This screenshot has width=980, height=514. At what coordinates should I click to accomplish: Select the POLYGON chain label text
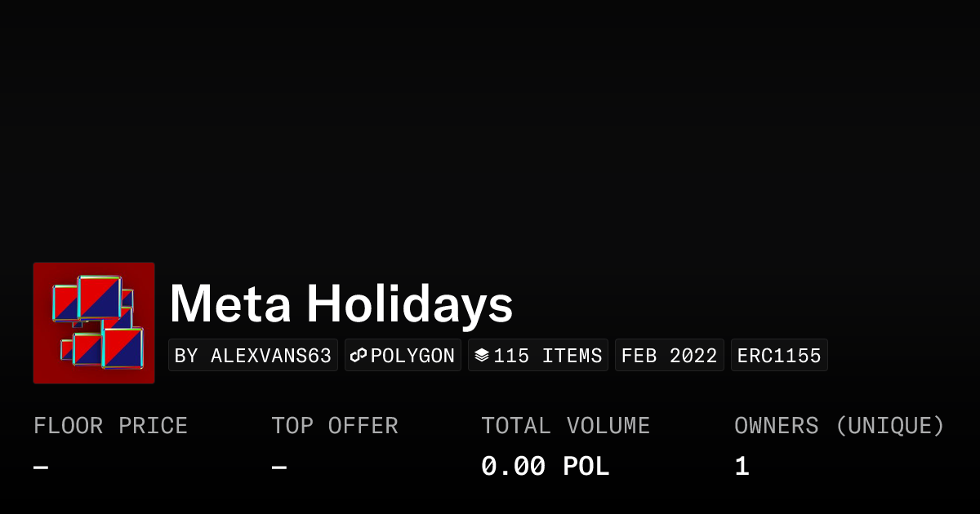pyautogui.click(x=412, y=356)
